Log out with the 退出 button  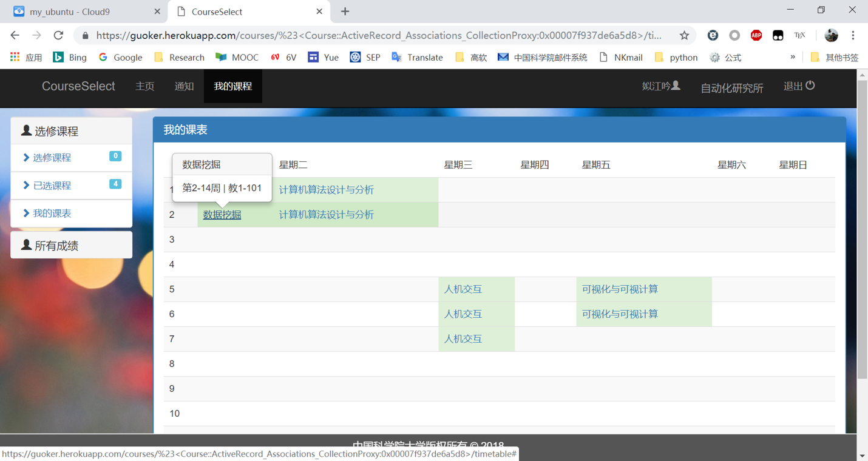click(x=799, y=86)
